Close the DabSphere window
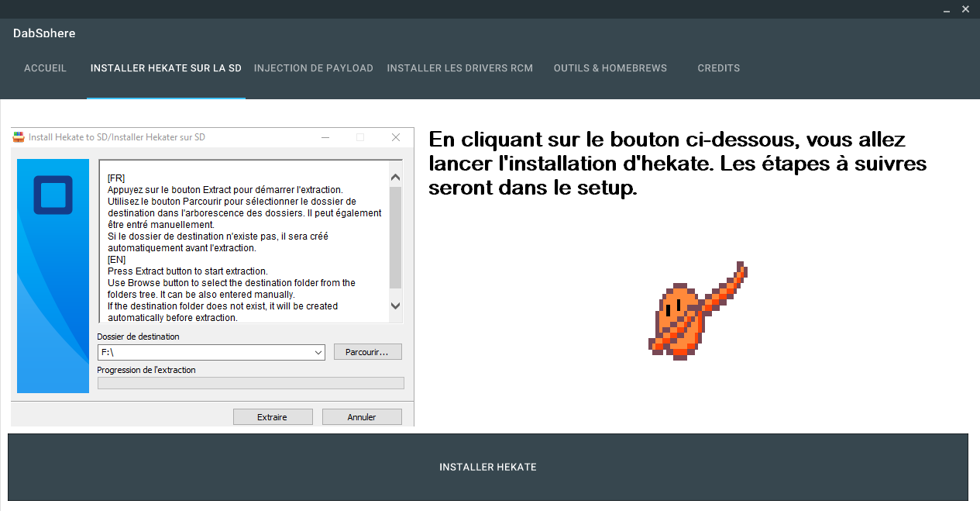The height and width of the screenshot is (511, 980). click(x=965, y=9)
